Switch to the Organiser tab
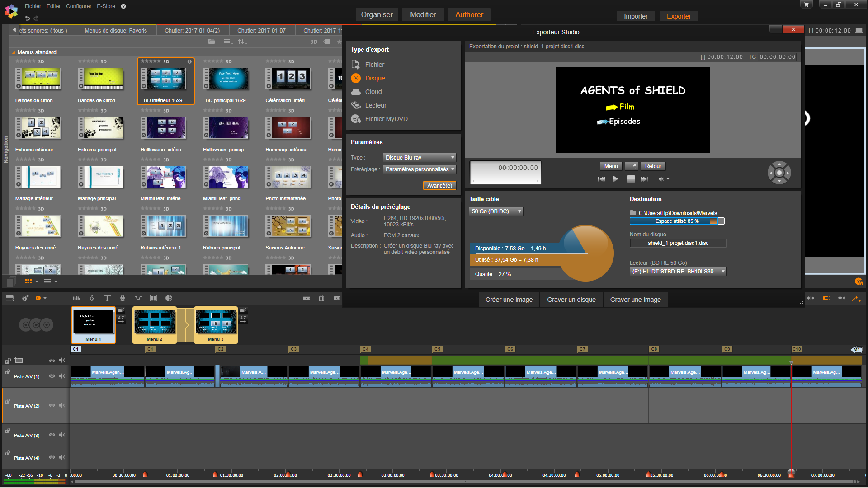868x488 pixels. point(377,14)
